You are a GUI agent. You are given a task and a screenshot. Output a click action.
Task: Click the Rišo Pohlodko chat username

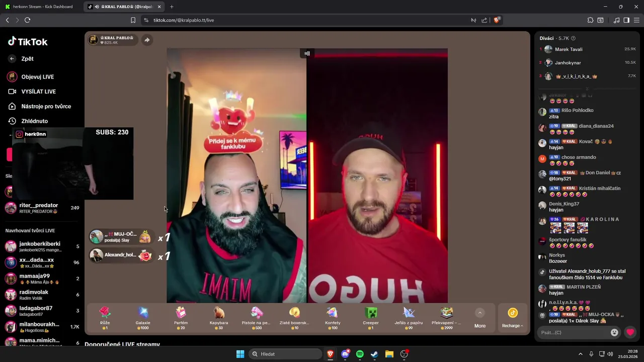pyautogui.click(x=578, y=110)
